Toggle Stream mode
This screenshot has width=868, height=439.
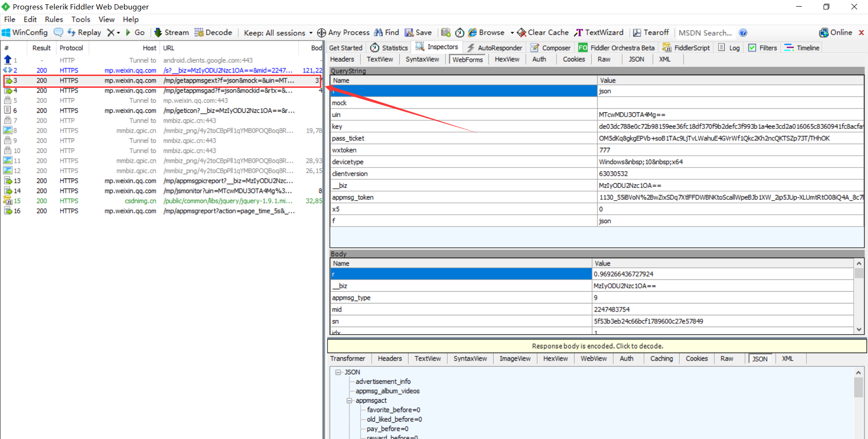click(x=172, y=33)
